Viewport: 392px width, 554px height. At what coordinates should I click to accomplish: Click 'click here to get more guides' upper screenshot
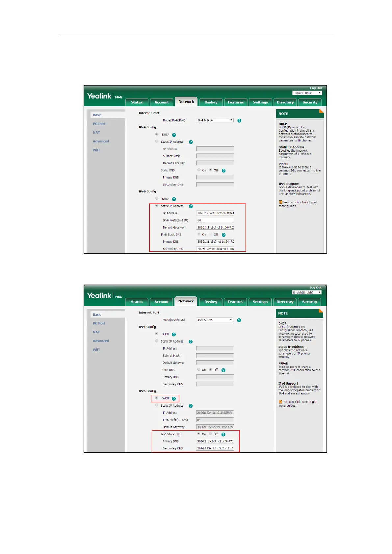tap(298, 204)
